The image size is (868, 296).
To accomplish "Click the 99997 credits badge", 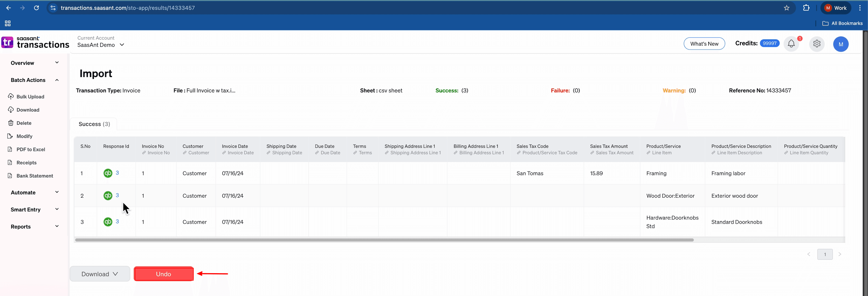I will (770, 43).
